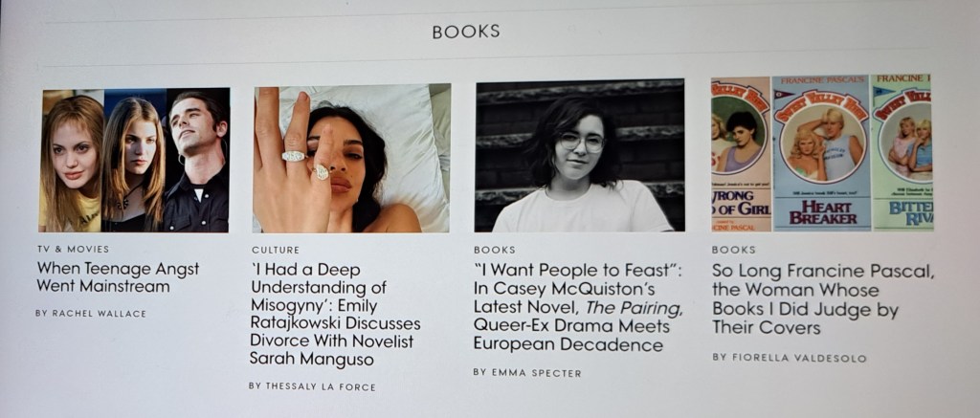Click the Bitter Rivals book cover
Image resolution: width=980 pixels, height=418 pixels.
902,152
